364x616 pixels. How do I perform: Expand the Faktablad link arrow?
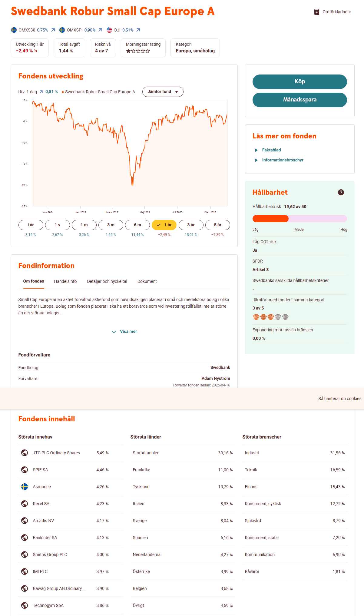point(256,150)
